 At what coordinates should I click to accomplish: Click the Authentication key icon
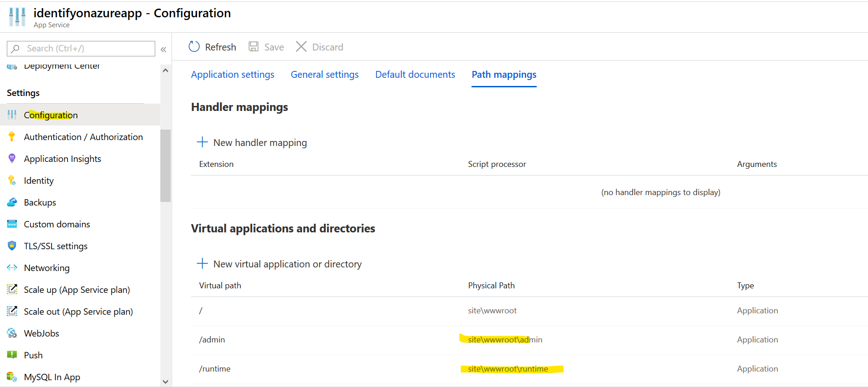point(12,136)
